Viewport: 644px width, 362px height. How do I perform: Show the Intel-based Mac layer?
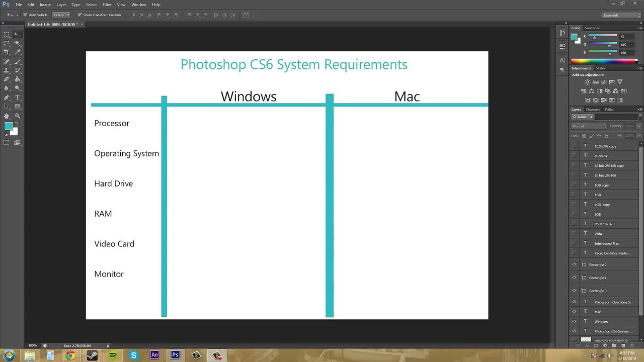pyautogui.click(x=574, y=243)
